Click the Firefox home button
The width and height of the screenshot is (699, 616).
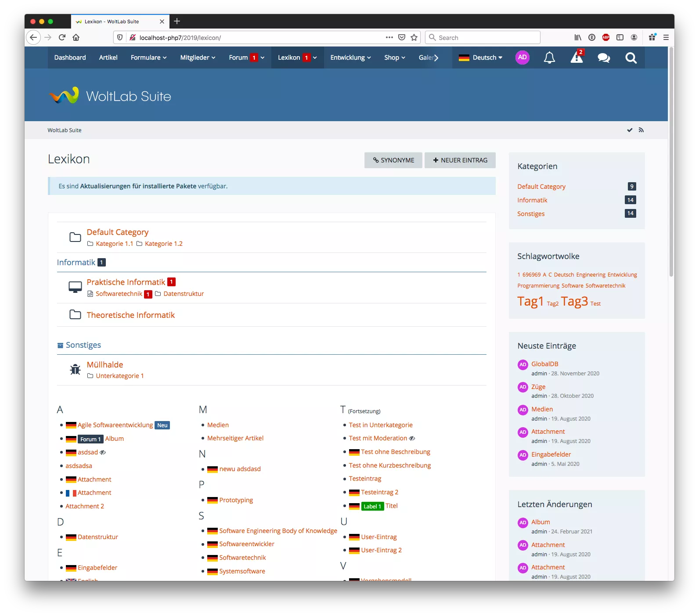pos(76,37)
